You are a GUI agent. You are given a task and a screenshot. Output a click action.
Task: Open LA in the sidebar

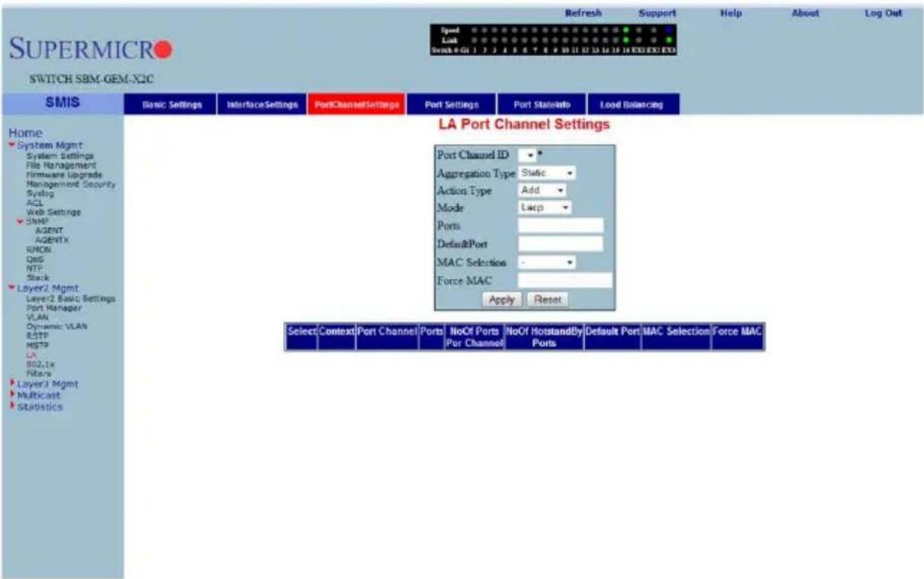[x=30, y=354]
